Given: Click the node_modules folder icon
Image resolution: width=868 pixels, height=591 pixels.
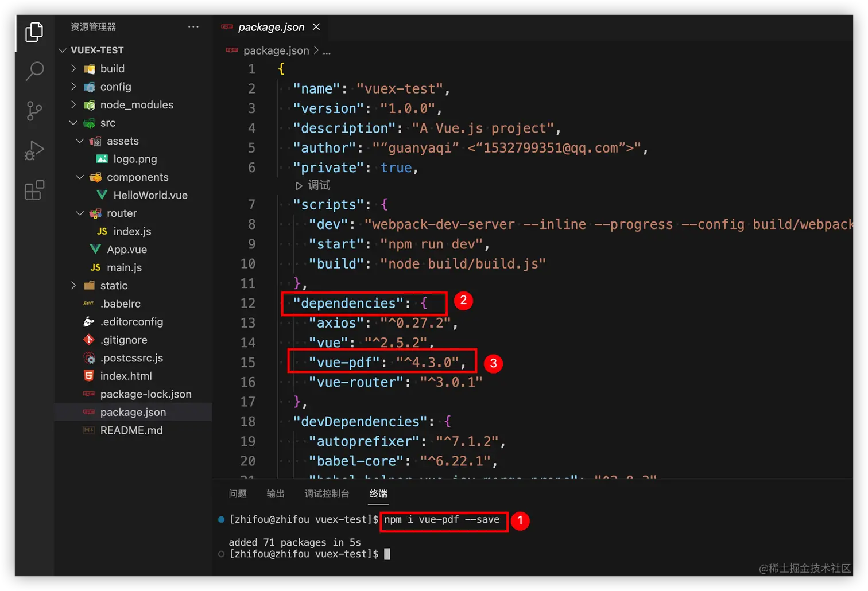Looking at the screenshot, I should tap(90, 105).
